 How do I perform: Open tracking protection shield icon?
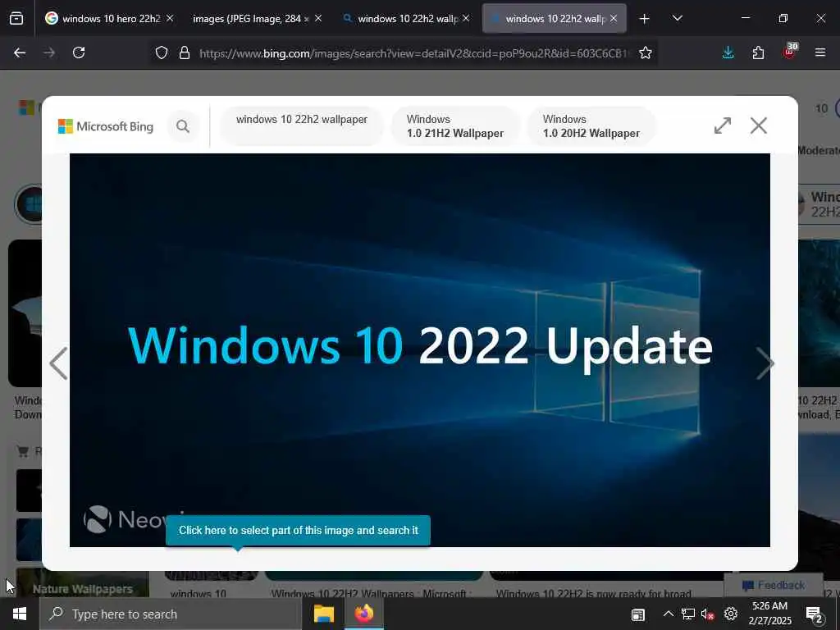click(162, 52)
